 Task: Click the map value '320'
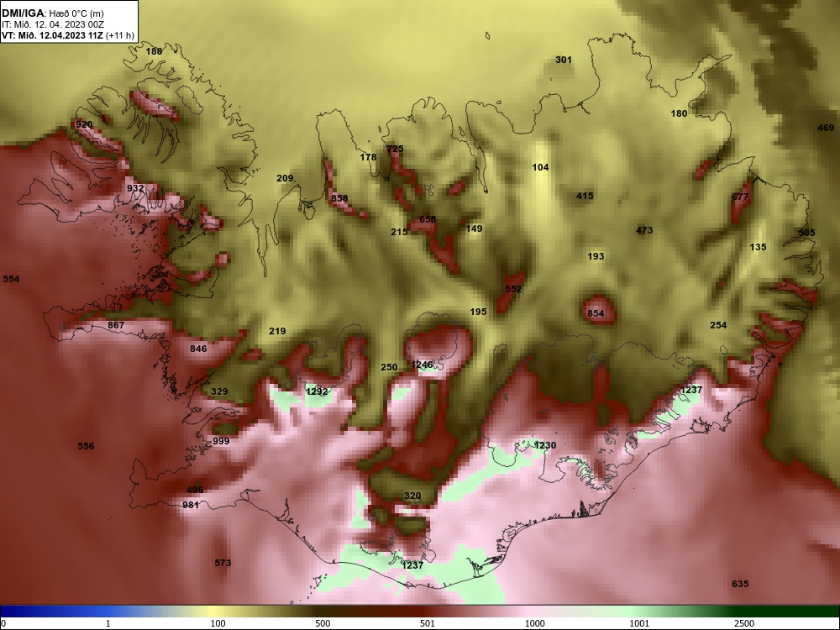click(x=412, y=496)
